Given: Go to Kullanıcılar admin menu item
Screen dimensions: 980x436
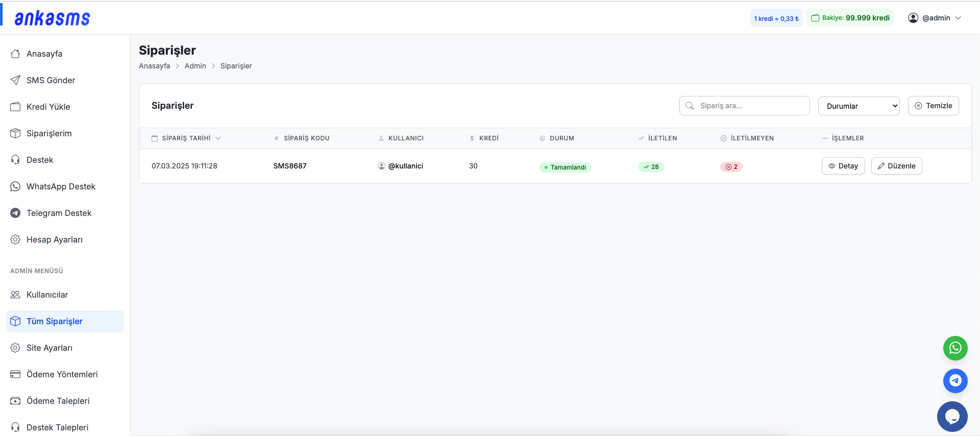Looking at the screenshot, I should pyautogui.click(x=47, y=295).
